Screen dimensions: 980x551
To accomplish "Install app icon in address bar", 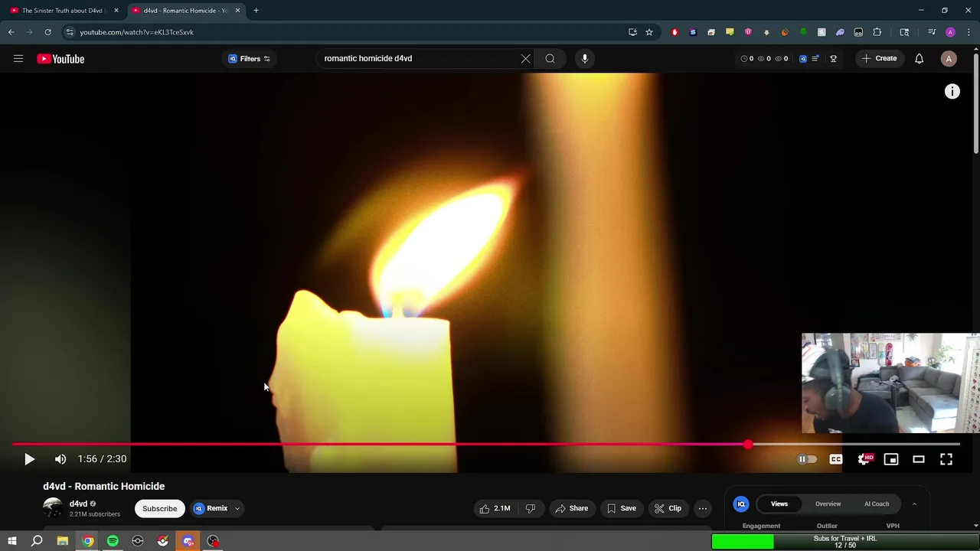I will coord(632,32).
